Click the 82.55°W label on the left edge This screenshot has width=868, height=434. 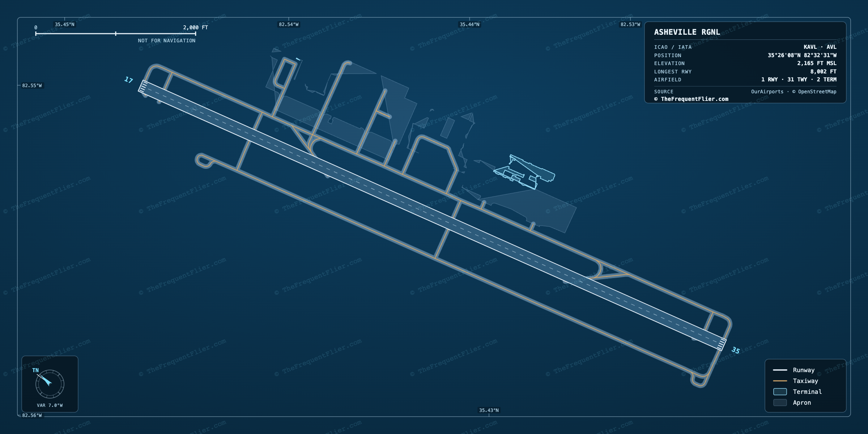[32, 86]
